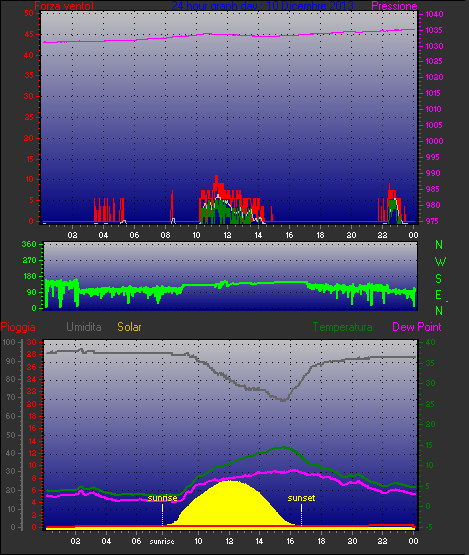Click the 24 hour graph date title

click(x=262, y=6)
